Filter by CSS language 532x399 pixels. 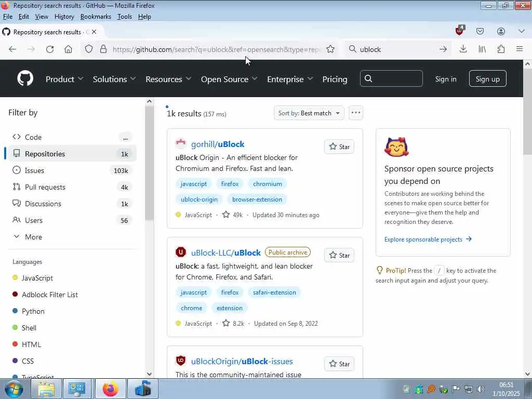(28, 361)
